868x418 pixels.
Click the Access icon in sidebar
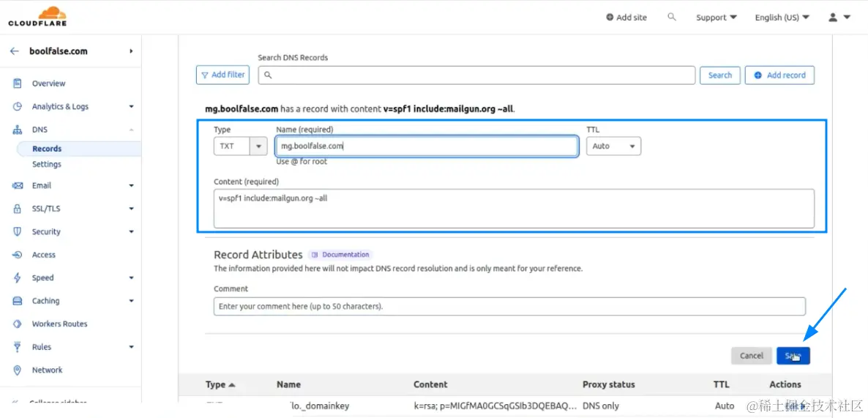tap(17, 255)
